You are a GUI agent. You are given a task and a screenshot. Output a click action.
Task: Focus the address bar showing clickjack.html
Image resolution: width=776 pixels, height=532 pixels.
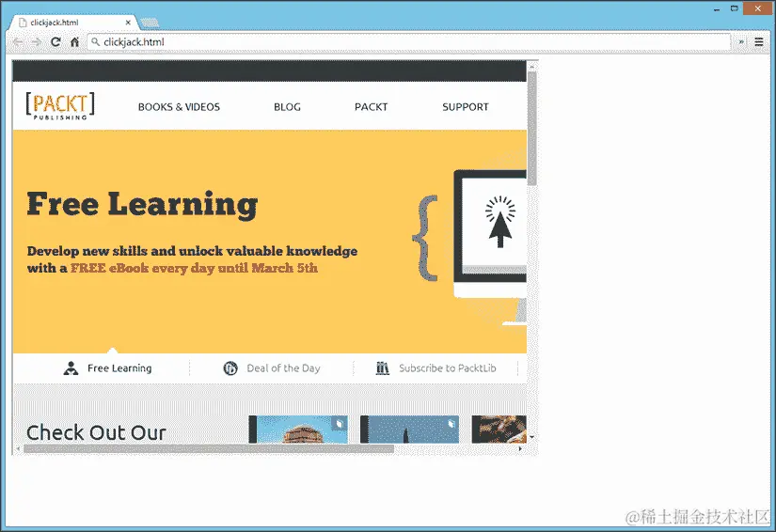tap(409, 42)
